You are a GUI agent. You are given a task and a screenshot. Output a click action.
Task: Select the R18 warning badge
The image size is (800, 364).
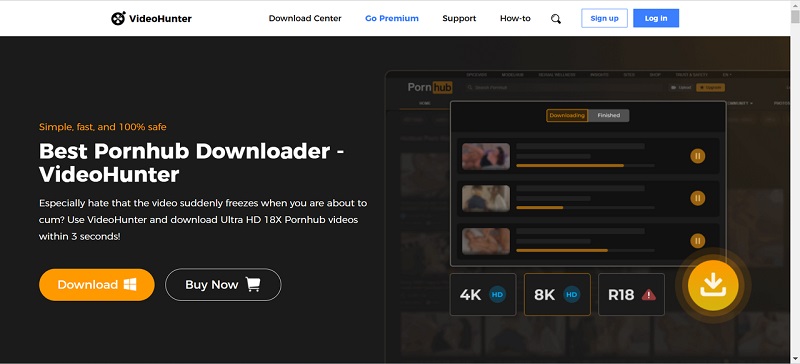tap(631, 295)
